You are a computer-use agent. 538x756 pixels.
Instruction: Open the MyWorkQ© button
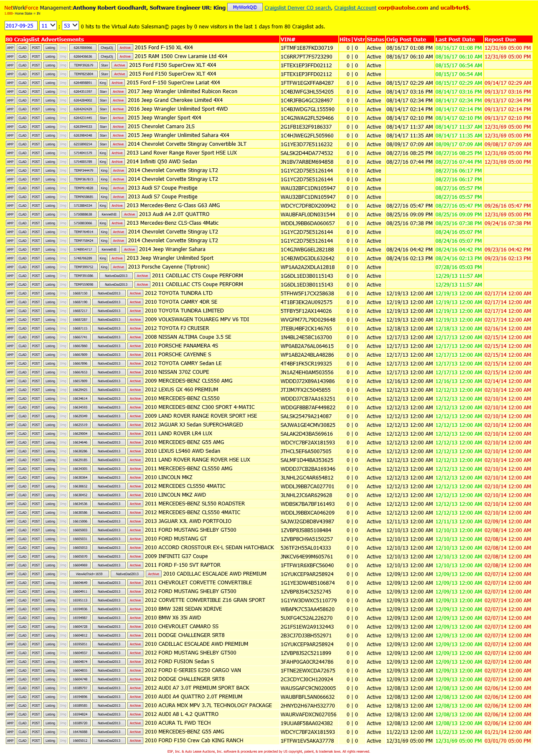pos(245,7)
